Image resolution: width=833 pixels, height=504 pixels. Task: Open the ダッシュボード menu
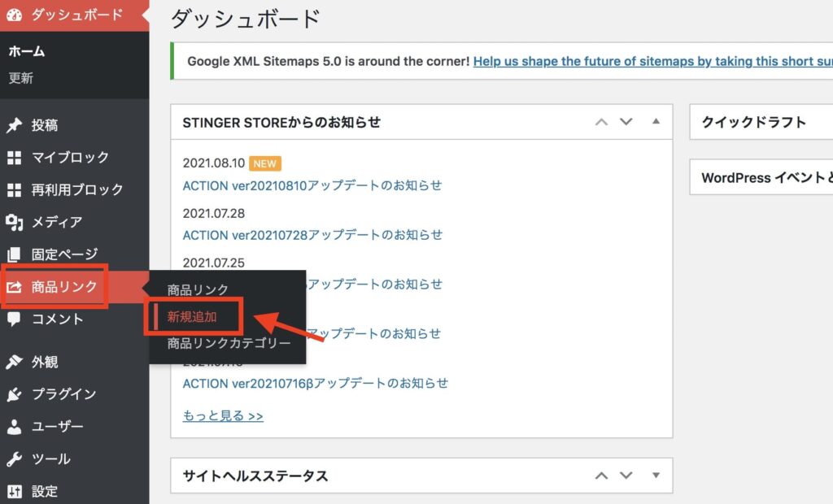pyautogui.click(x=74, y=15)
